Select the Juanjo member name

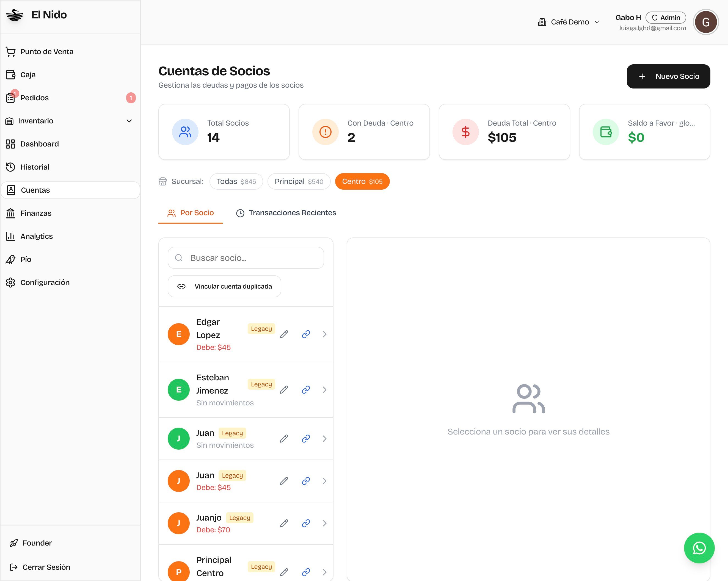tap(209, 518)
